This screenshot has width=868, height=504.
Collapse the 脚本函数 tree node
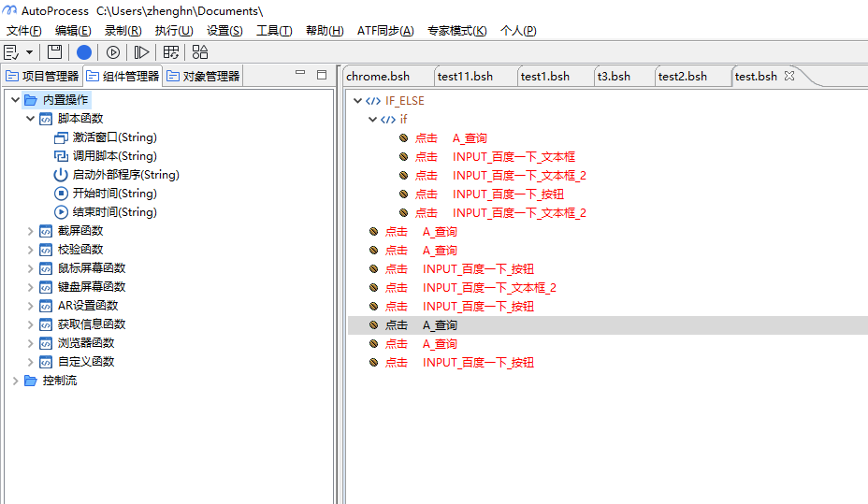point(31,119)
